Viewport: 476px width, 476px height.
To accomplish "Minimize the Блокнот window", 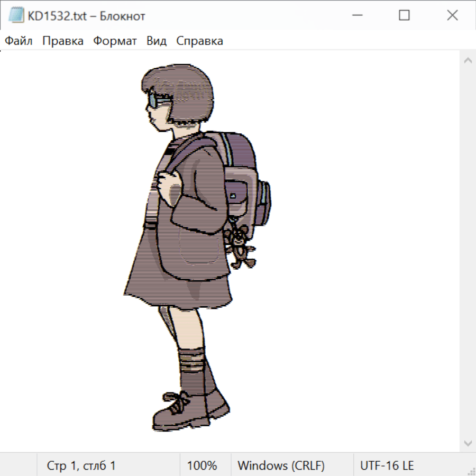I will tap(356, 16).
